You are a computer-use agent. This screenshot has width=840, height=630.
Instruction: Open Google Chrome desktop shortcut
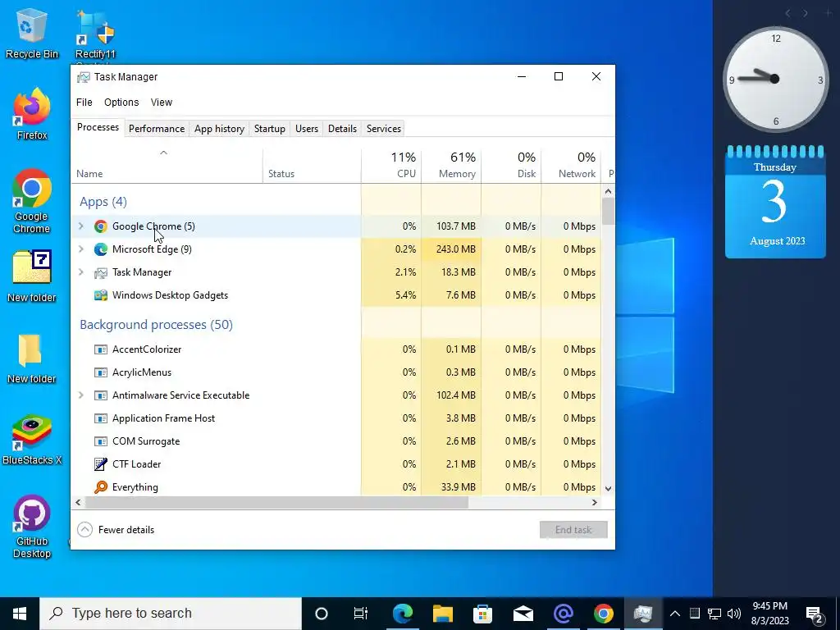(x=32, y=202)
